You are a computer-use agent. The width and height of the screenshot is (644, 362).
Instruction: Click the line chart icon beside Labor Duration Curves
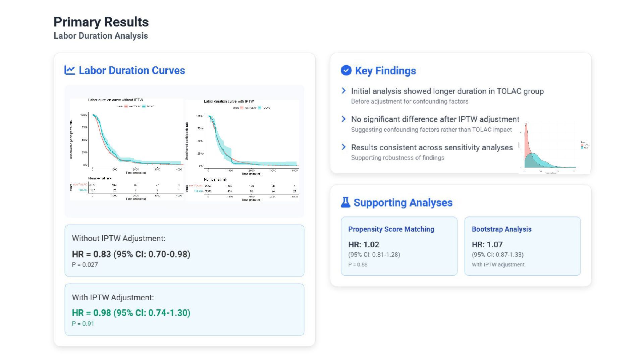69,70
